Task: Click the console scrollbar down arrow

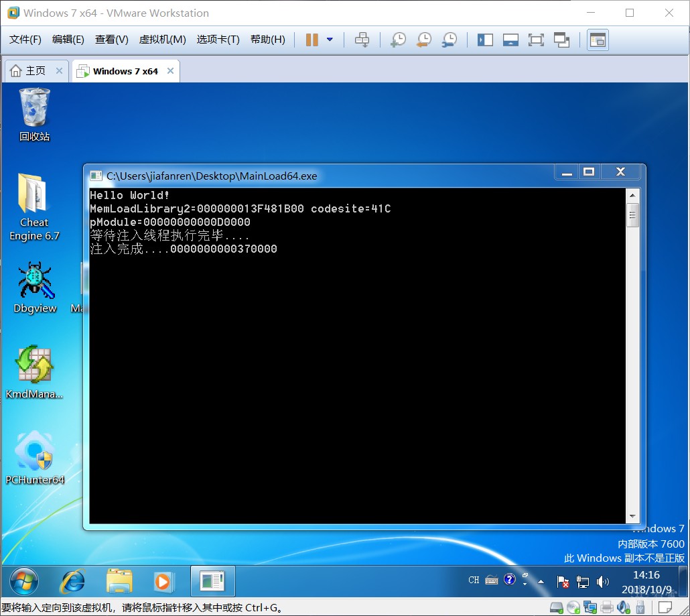Action: 632,517
